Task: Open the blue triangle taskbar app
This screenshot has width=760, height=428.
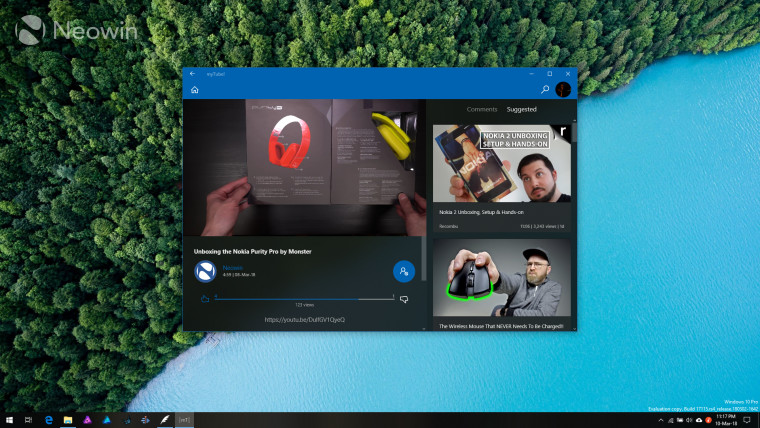Action: tap(107, 420)
